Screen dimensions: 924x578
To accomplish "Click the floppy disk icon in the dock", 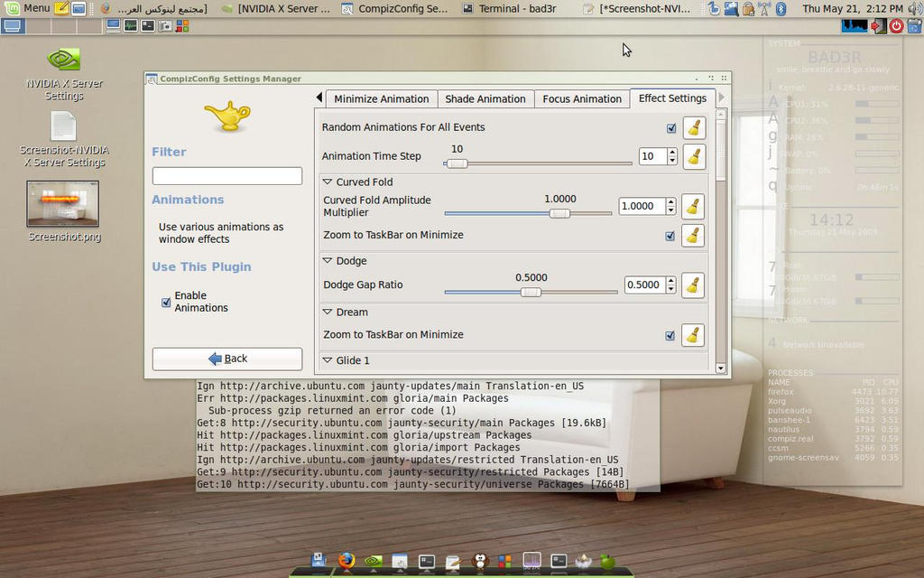I will tap(319, 560).
